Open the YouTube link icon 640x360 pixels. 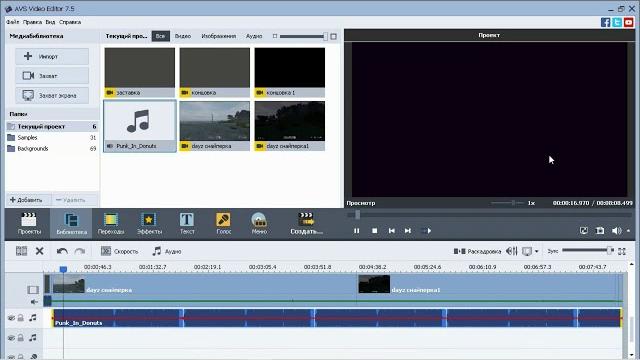[x=629, y=22]
